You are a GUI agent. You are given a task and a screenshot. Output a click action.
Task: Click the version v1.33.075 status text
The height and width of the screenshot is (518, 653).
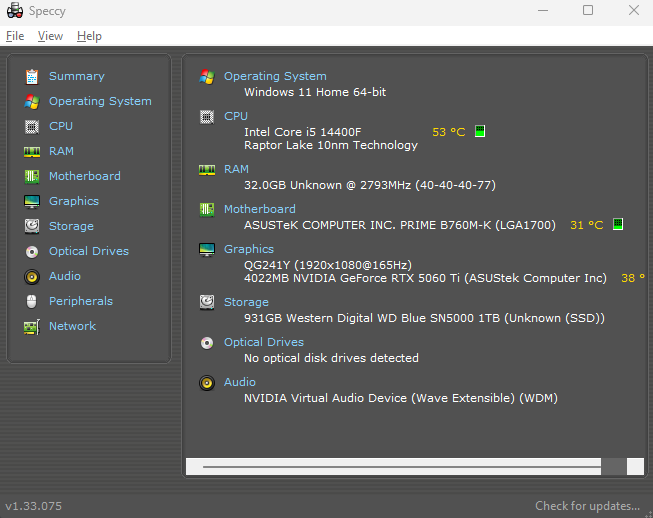pos(33,506)
